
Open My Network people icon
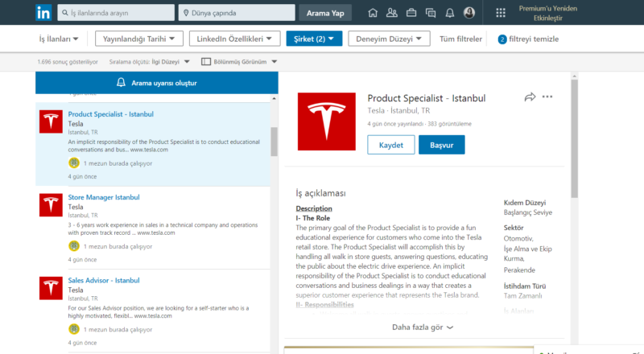coord(392,13)
